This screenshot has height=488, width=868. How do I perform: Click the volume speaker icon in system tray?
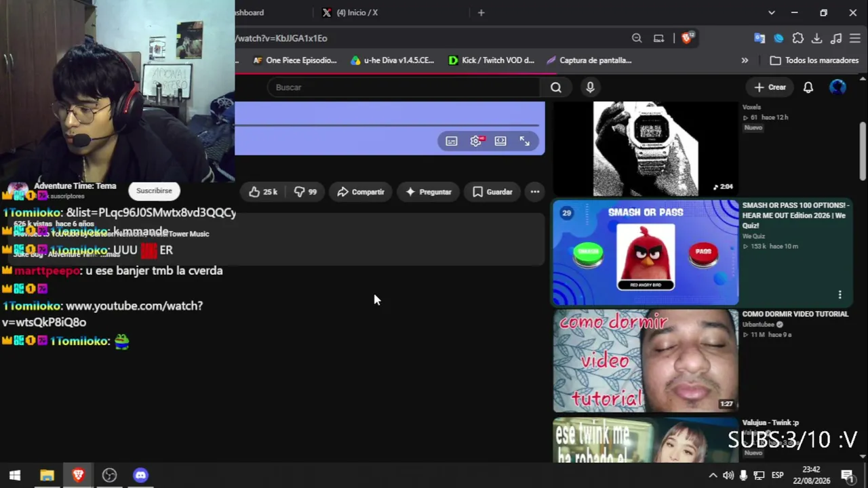pos(728,475)
